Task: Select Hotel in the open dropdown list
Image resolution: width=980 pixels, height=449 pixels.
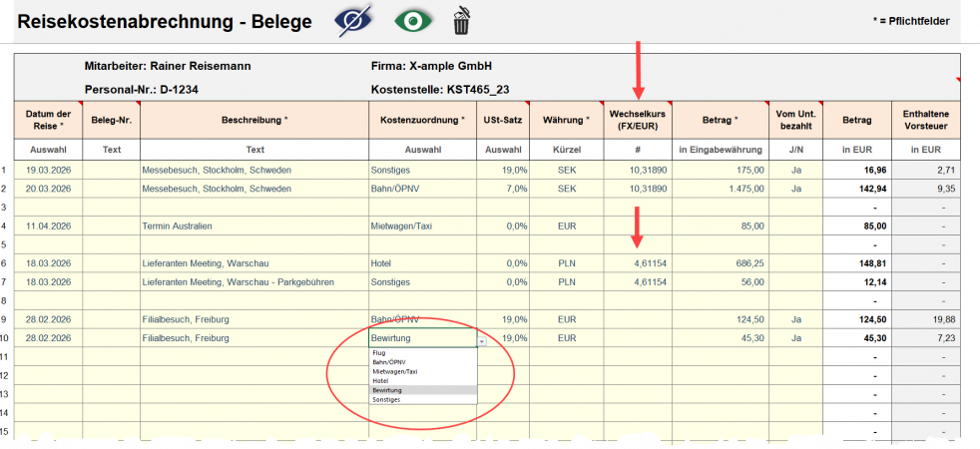Action: pyautogui.click(x=380, y=381)
